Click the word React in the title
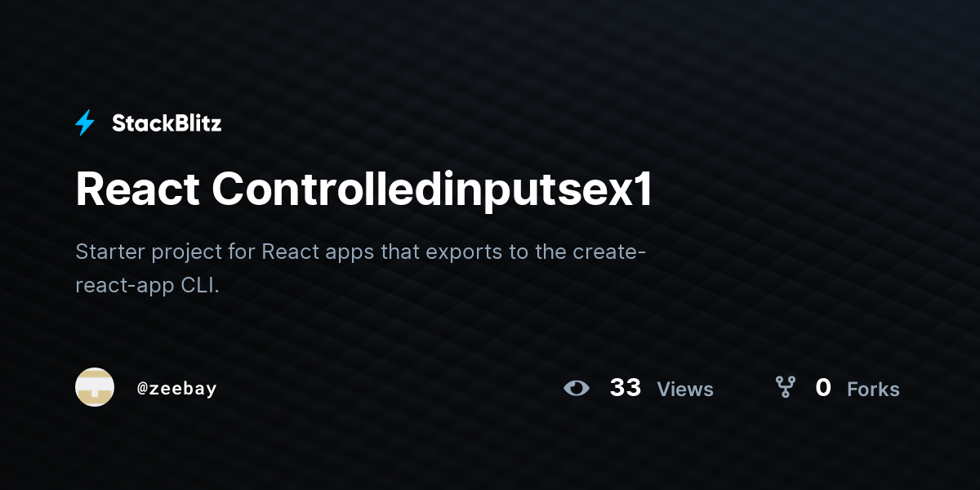This screenshot has height=490, width=980. click(137, 190)
